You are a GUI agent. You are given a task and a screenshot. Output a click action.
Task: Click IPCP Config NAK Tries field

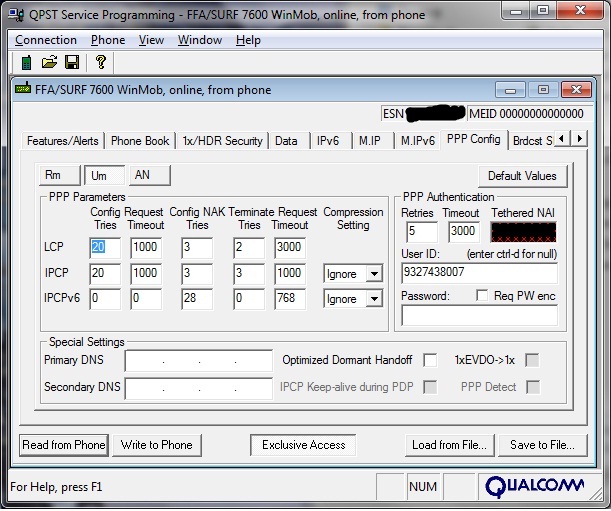[x=197, y=273]
